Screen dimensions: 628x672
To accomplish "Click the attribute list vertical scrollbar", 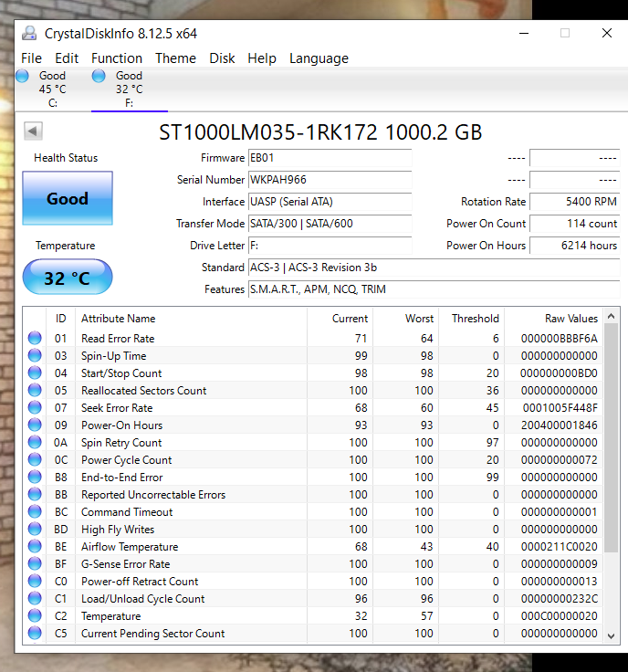I will (611, 438).
